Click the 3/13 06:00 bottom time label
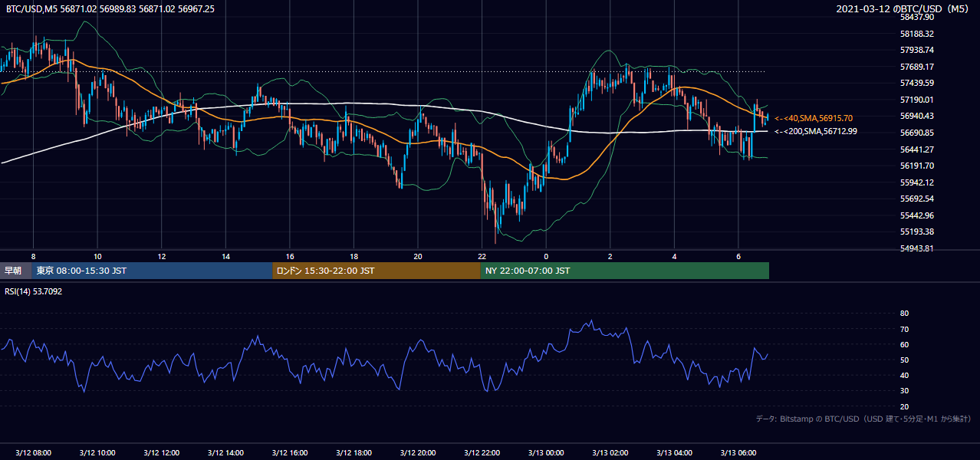Image resolution: width=980 pixels, height=460 pixels. pyautogui.click(x=738, y=452)
